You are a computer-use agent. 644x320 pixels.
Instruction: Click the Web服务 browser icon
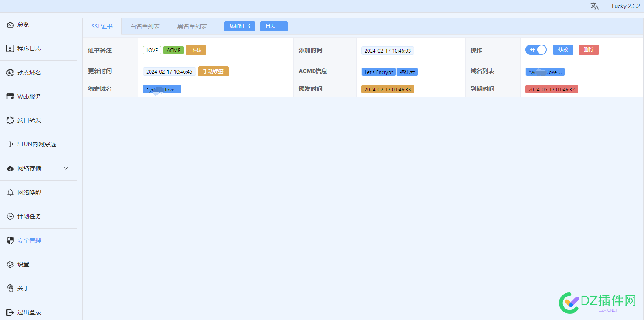click(x=10, y=96)
